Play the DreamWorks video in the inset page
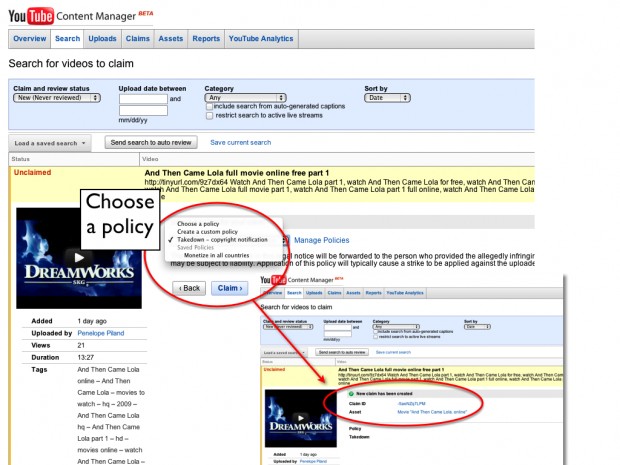Viewport: 620px width, 465px height. [x=301, y=418]
